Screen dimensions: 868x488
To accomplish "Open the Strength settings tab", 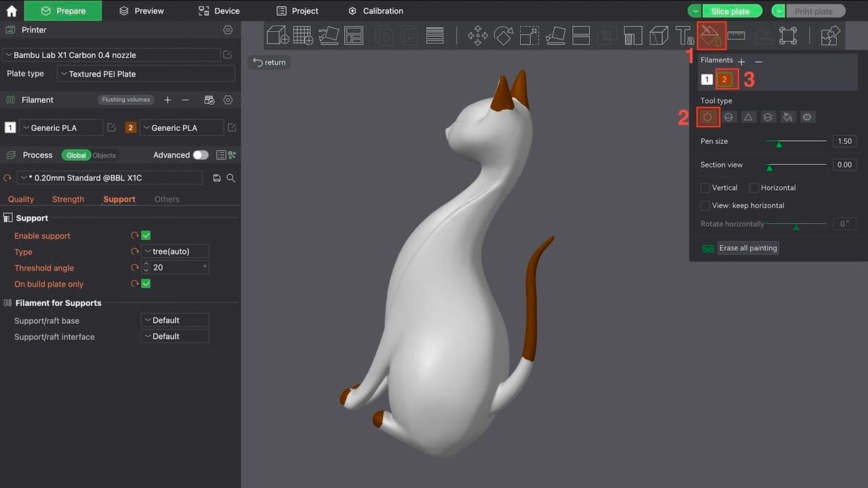I will coord(68,200).
